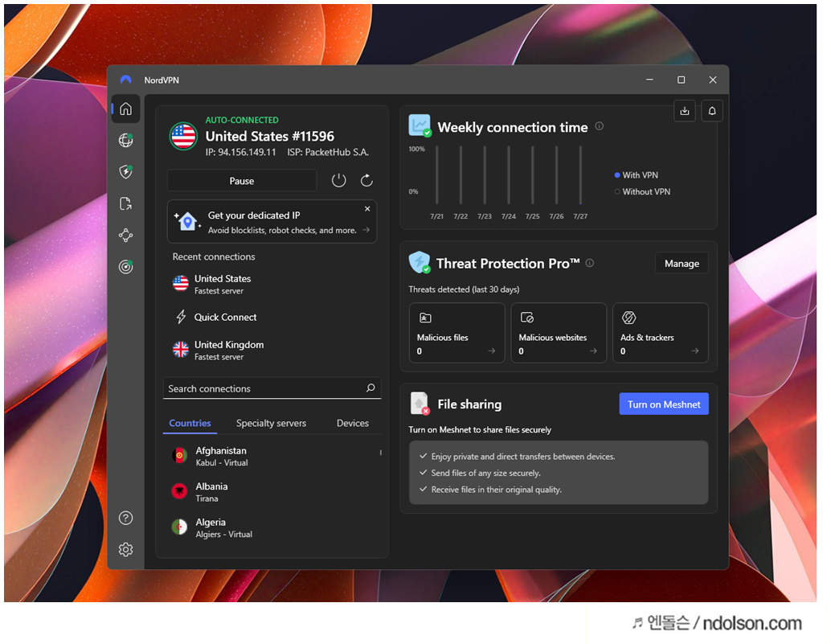Click the Malicious files folder icon
This screenshot has height=644, width=831.
click(425, 318)
